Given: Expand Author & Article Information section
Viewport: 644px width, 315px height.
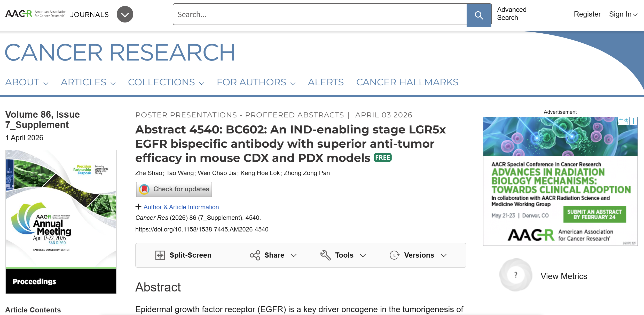Looking at the screenshot, I should 177,207.
